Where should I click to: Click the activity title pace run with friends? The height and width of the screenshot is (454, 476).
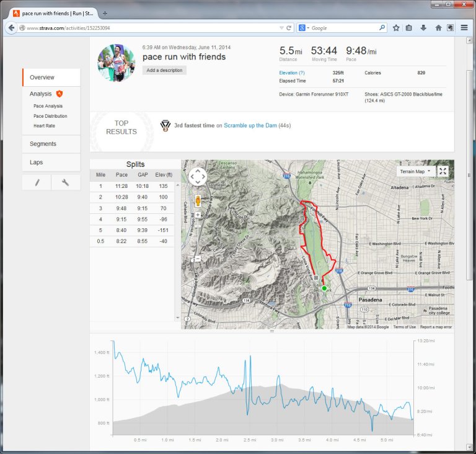pyautogui.click(x=184, y=57)
